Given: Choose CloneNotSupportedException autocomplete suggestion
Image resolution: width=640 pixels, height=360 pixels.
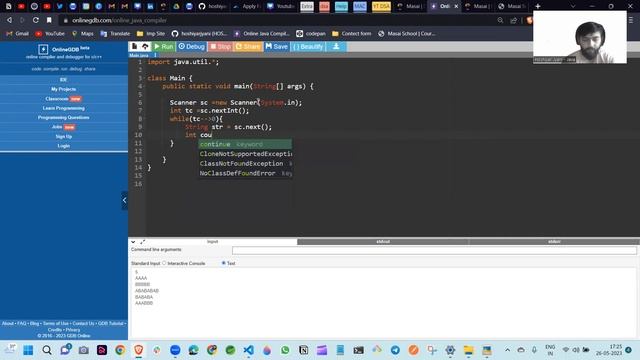Looking at the screenshot, I should [x=245, y=154].
